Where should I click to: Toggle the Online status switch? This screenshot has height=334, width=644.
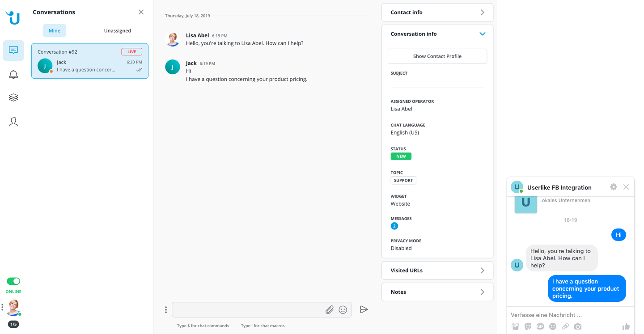tap(13, 281)
